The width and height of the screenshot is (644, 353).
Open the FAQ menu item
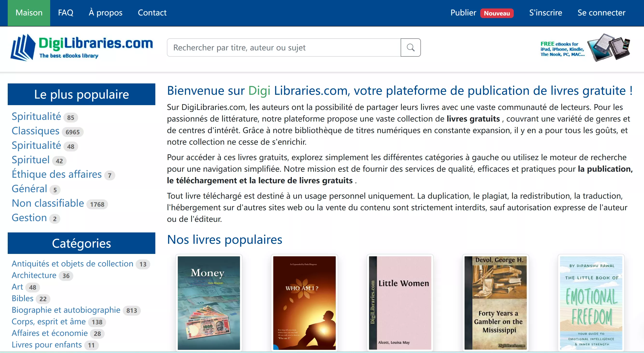66,13
